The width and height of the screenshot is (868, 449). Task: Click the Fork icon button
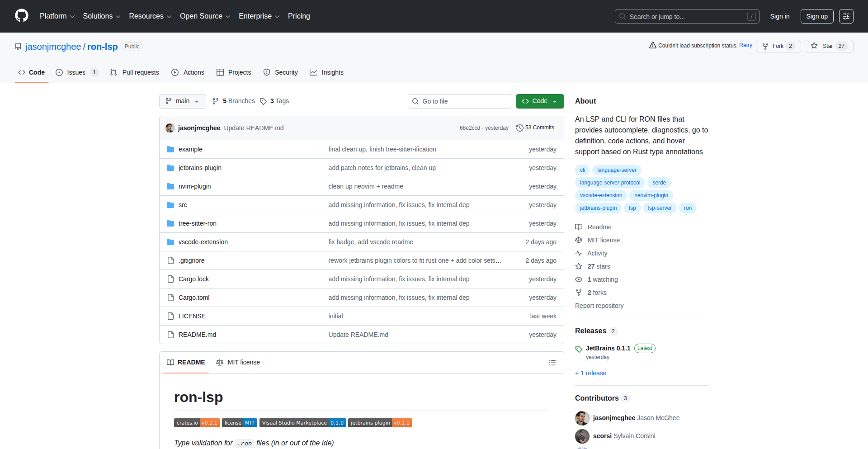coord(765,46)
